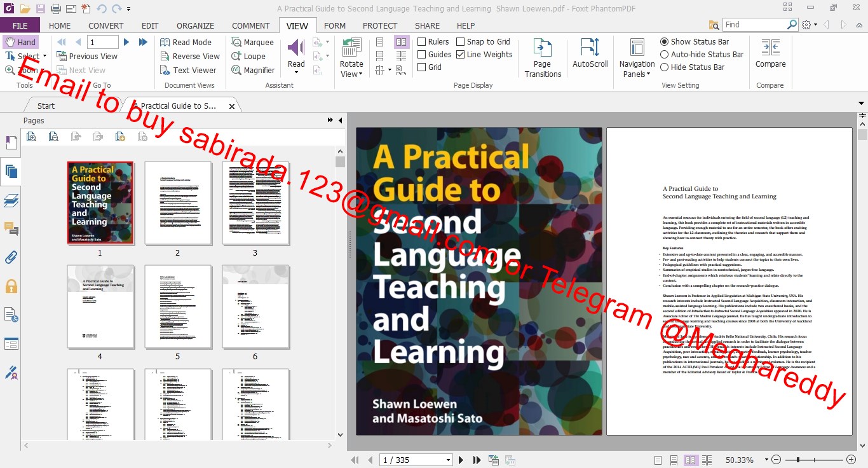Open Layers panel in left sidebar
The width and height of the screenshot is (868, 468).
click(x=11, y=200)
